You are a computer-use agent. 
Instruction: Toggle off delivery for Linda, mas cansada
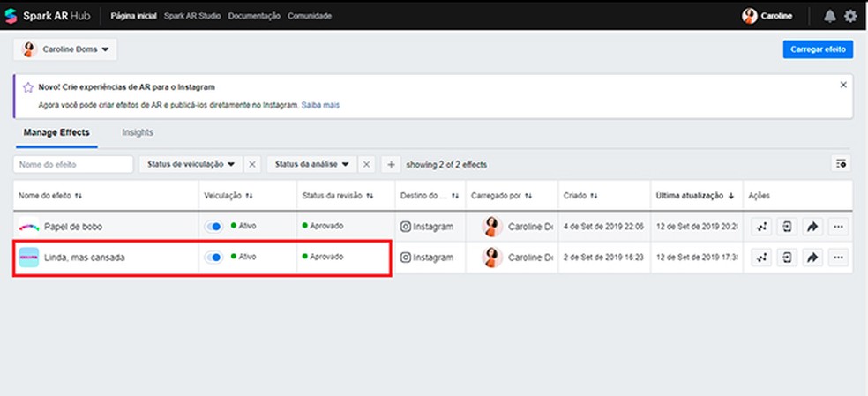pyautogui.click(x=213, y=258)
